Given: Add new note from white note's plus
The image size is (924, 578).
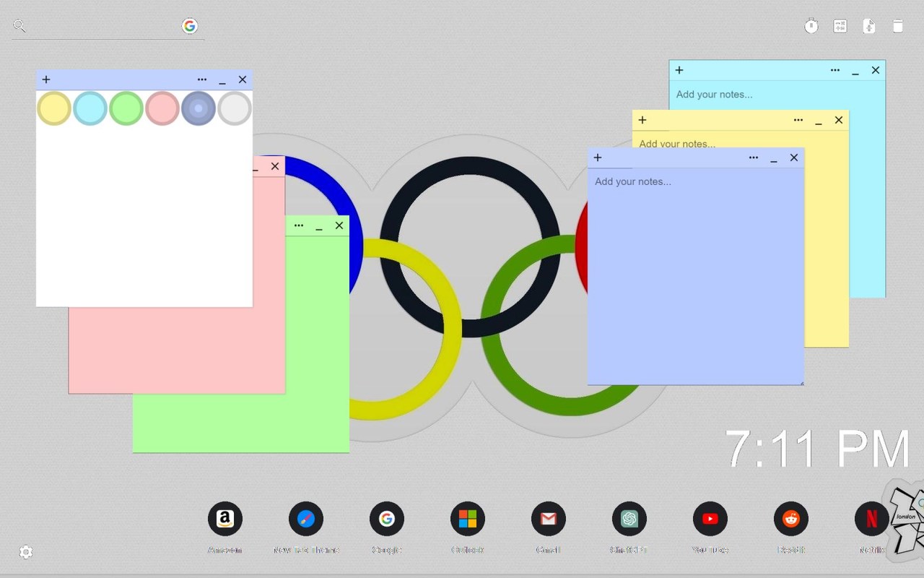Looking at the screenshot, I should point(46,79).
